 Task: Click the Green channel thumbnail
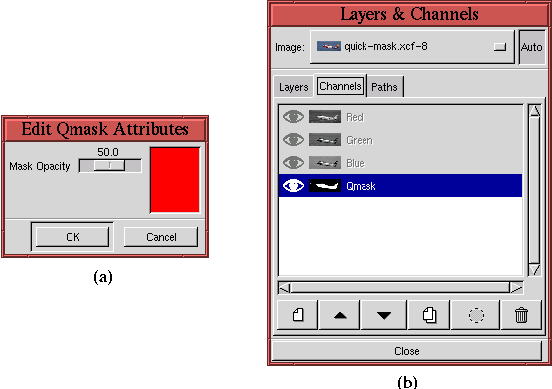pos(325,140)
